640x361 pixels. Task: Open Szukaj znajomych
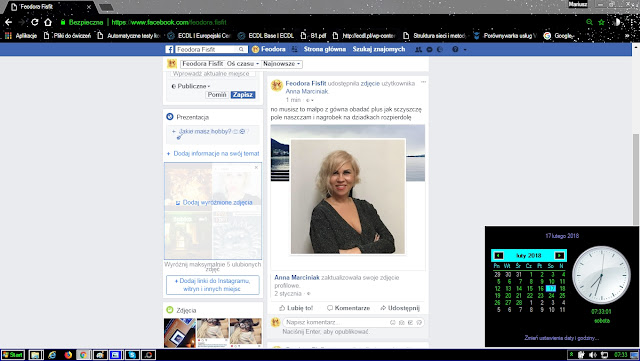click(379, 49)
